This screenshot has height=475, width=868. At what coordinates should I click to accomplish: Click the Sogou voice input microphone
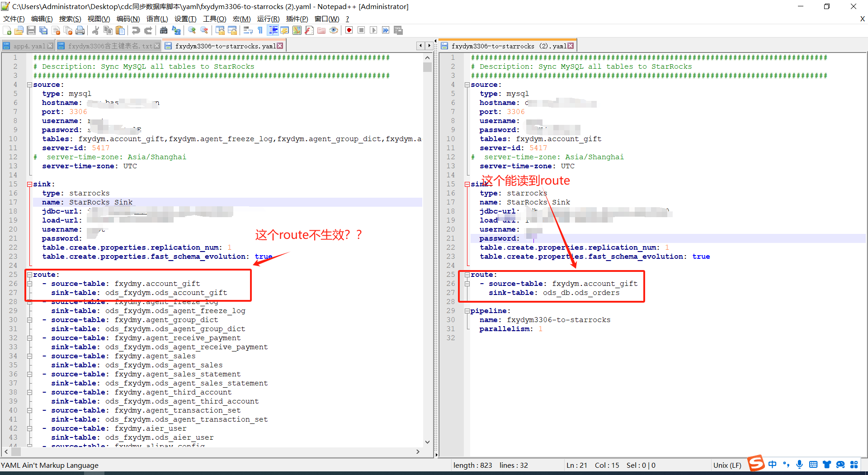click(799, 465)
